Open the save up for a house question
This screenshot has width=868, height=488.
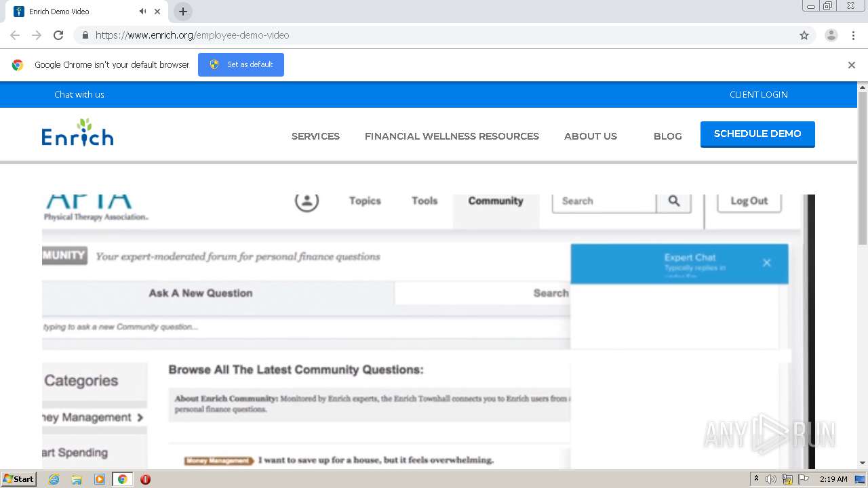376,460
